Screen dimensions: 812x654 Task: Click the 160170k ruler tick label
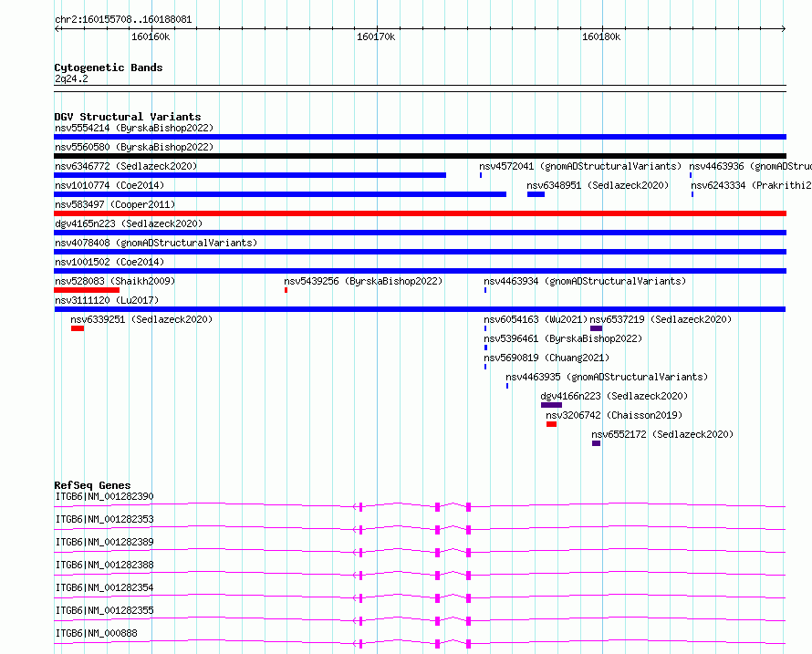tap(376, 36)
